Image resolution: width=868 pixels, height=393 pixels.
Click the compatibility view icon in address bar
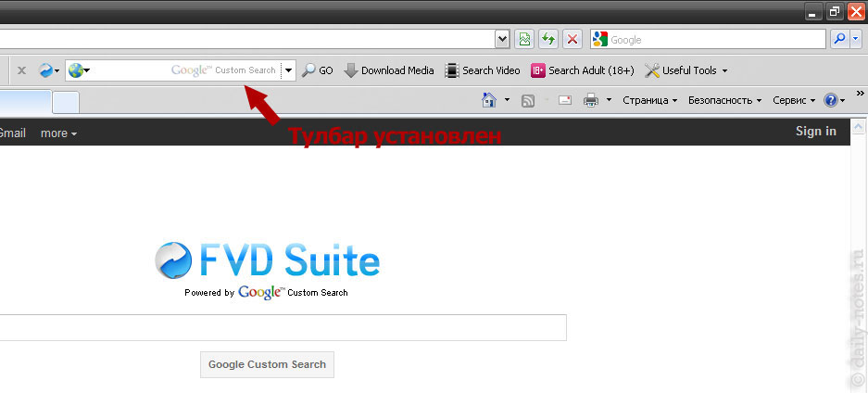[525, 39]
